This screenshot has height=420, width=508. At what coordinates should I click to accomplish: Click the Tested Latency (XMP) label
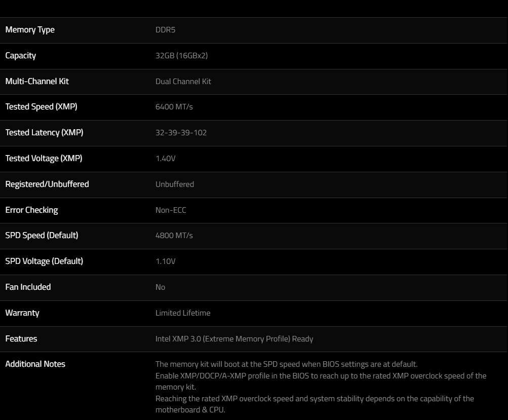point(44,133)
